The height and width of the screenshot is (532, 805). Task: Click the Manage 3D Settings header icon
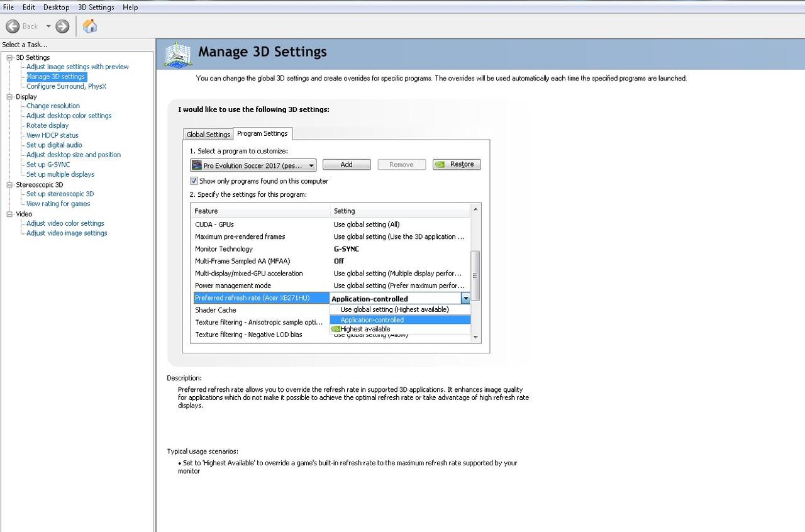pos(178,55)
